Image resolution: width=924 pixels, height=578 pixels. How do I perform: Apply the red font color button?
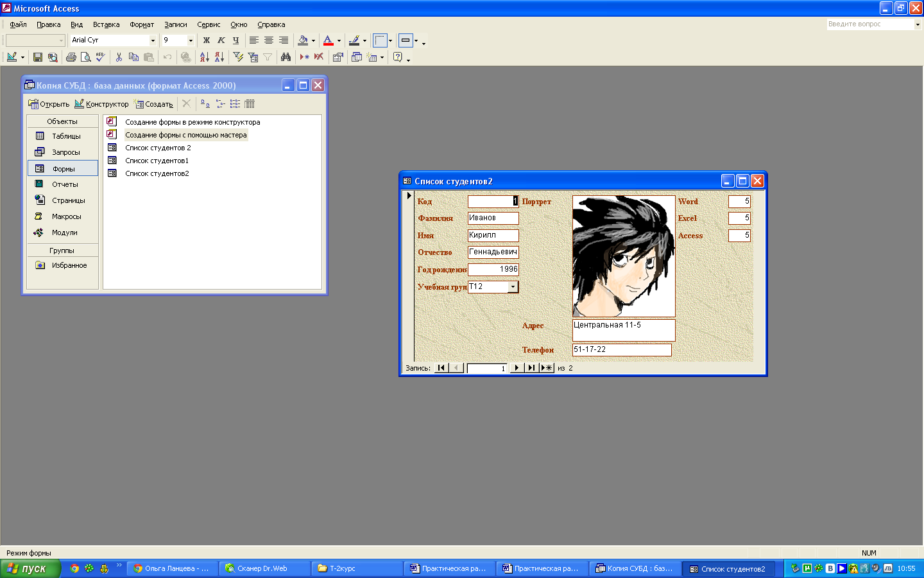pyautogui.click(x=329, y=40)
